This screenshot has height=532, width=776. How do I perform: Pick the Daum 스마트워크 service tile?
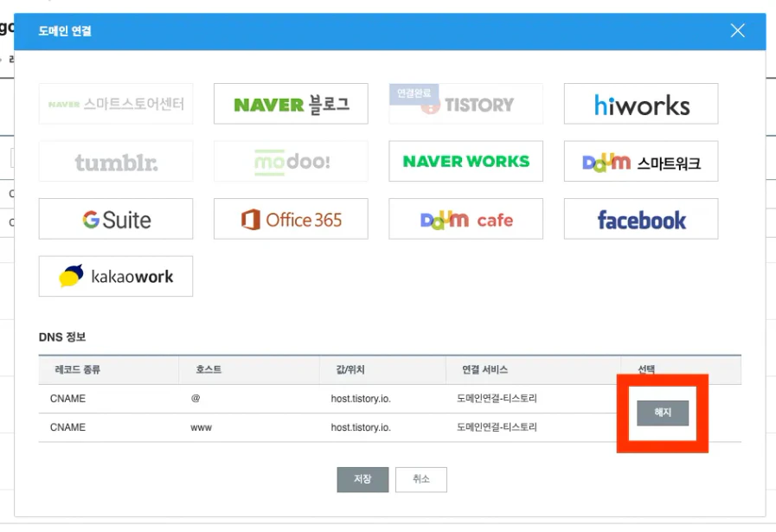coord(641,162)
